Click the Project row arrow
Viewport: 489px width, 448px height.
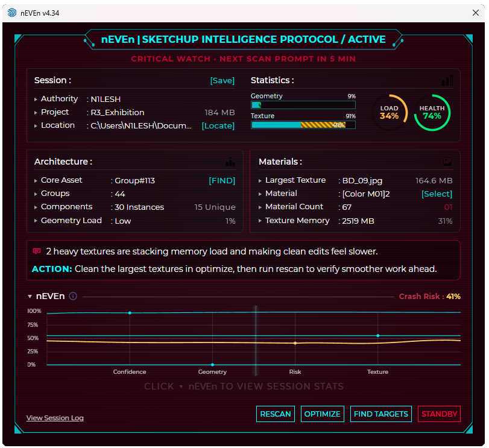(x=36, y=113)
